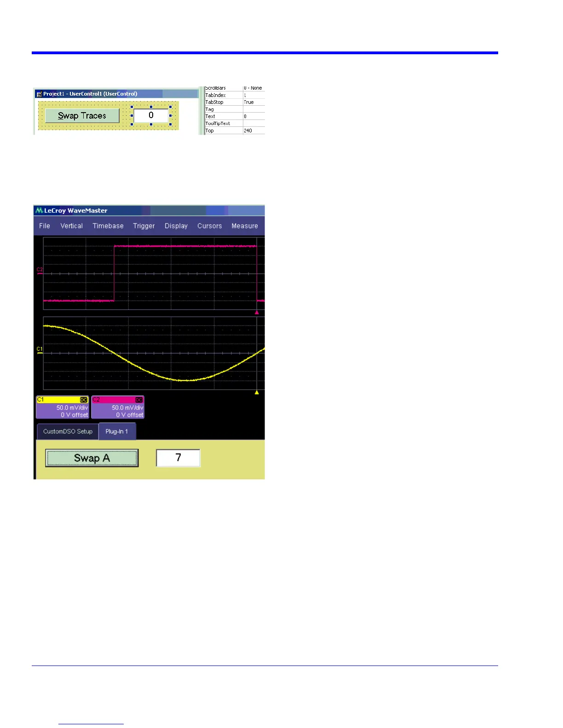The width and height of the screenshot is (563, 728).
Task: Click the Swap A button
Action: [x=92, y=458]
